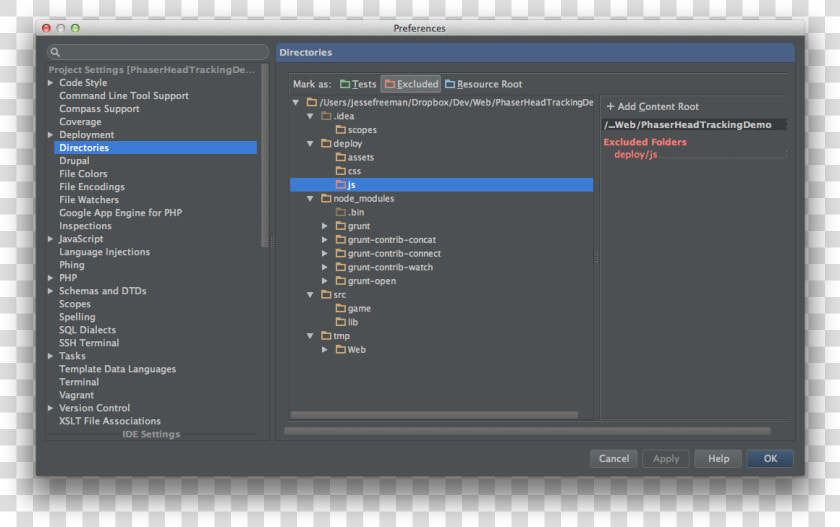Expand the Code Style settings arrow
Screen dimensions: 840x527
[x=50, y=82]
